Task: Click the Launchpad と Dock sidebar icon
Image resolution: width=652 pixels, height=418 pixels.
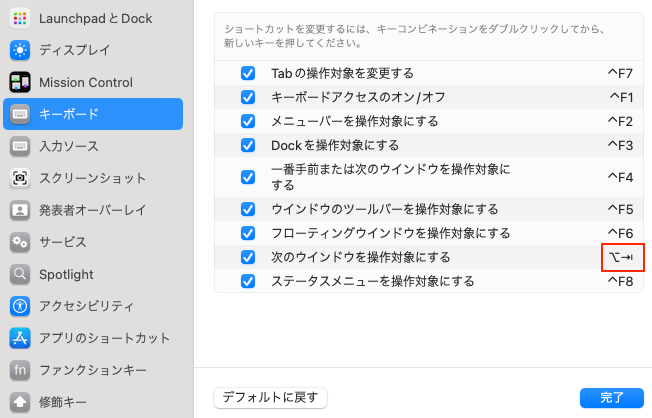Action: click(21, 19)
